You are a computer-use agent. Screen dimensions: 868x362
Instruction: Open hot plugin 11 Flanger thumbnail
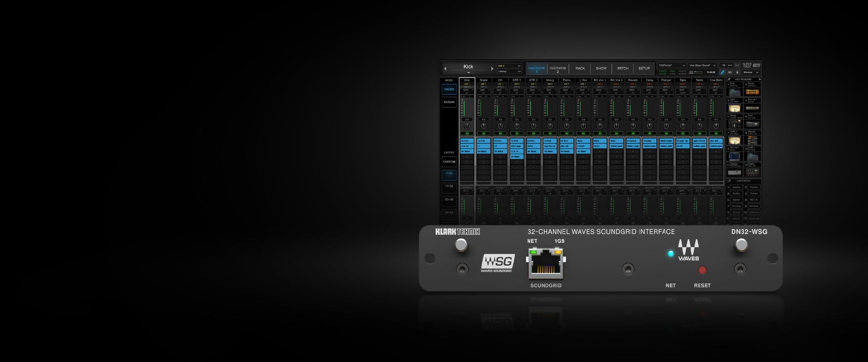click(734, 172)
